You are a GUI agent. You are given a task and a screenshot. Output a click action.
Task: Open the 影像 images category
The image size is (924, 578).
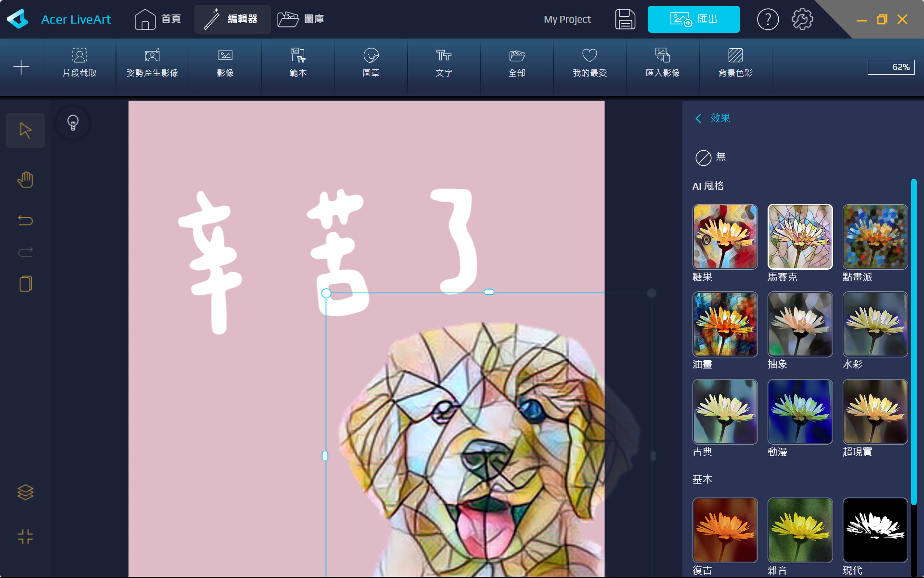(x=225, y=63)
